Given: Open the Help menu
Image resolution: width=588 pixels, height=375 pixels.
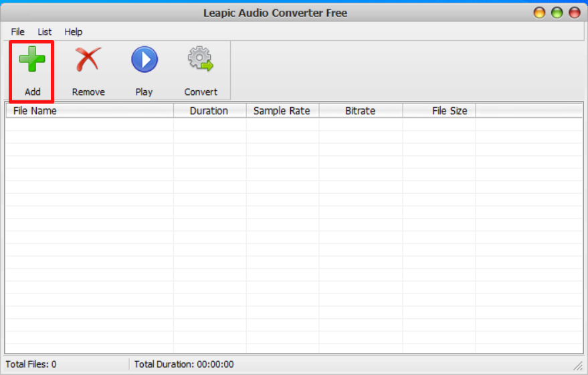Looking at the screenshot, I should (x=73, y=32).
